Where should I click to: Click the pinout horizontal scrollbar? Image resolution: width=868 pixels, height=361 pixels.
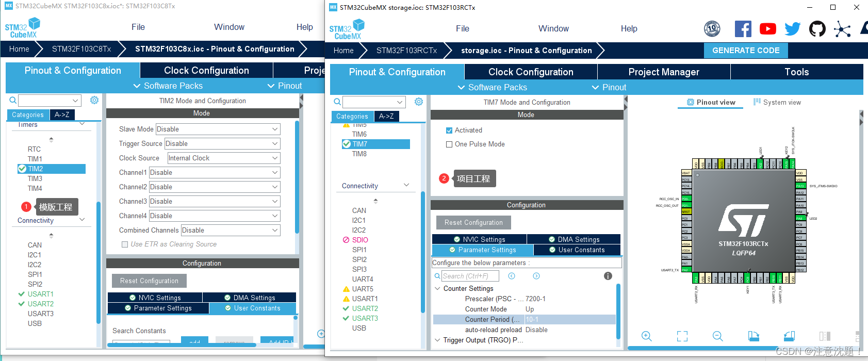click(x=703, y=348)
